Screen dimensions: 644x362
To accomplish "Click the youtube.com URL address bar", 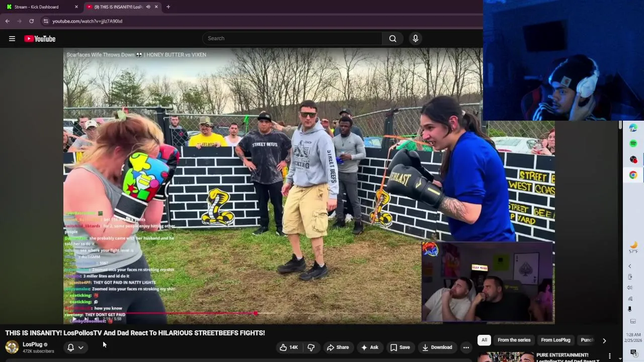I will (x=262, y=21).
